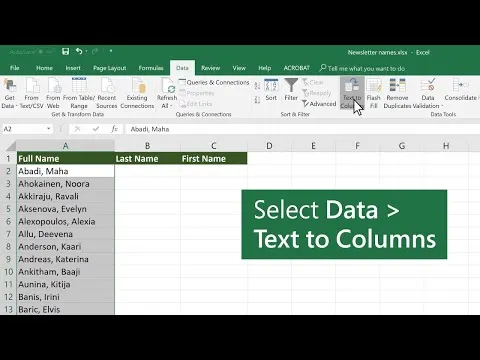Open the Sort dialog
480x360 pixels.
coord(271,90)
